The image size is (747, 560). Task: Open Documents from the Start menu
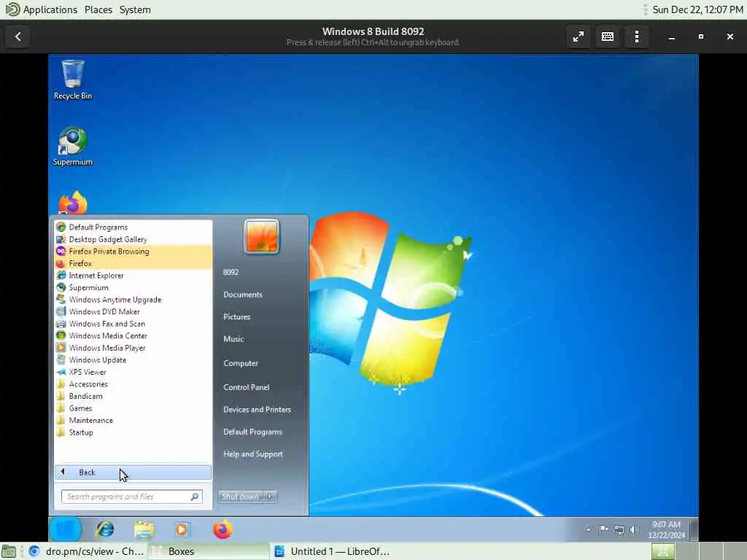[x=243, y=295]
